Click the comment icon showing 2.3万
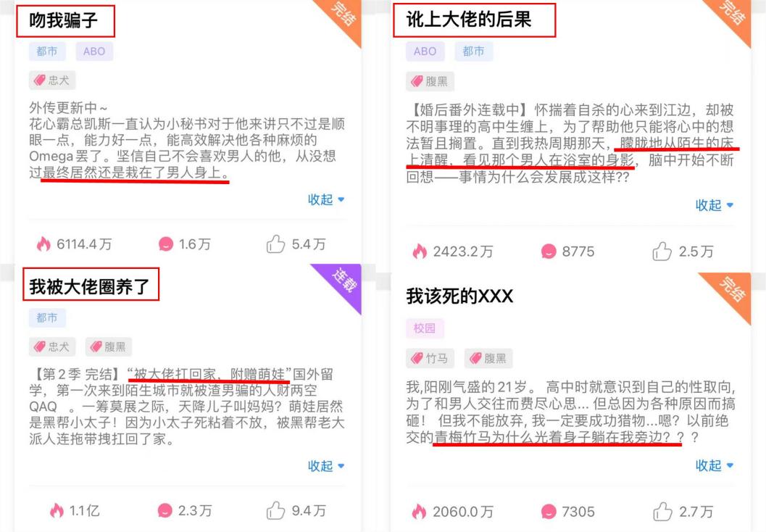The height and width of the screenshot is (532, 766). tap(165, 510)
